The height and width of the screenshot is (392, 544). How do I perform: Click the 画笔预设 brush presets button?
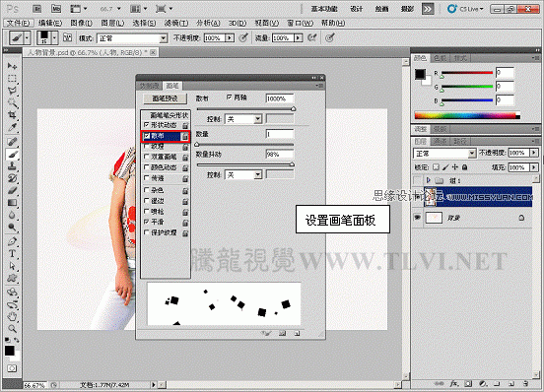166,98
